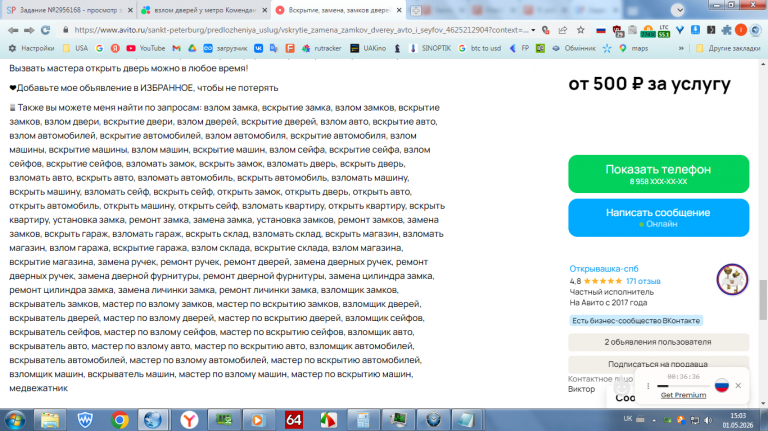This screenshot has width=768, height=431.
Task: Open the Google Drive bookmark icon
Action: click(192, 48)
